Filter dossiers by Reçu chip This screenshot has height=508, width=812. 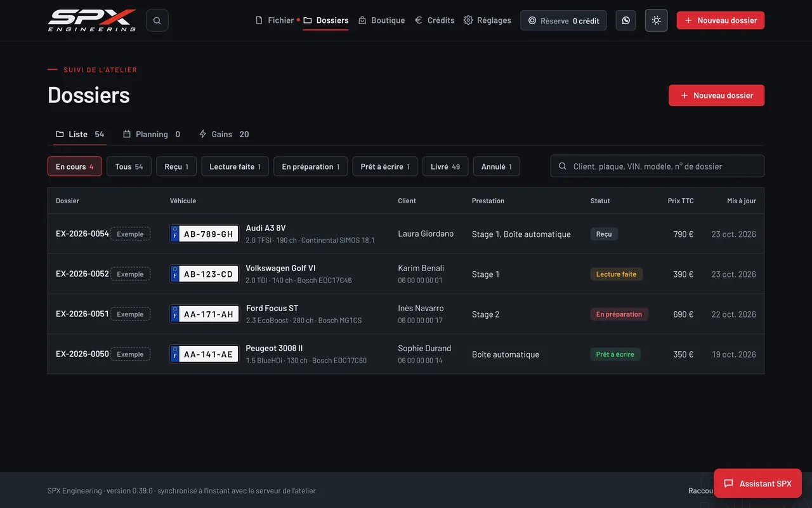point(176,166)
